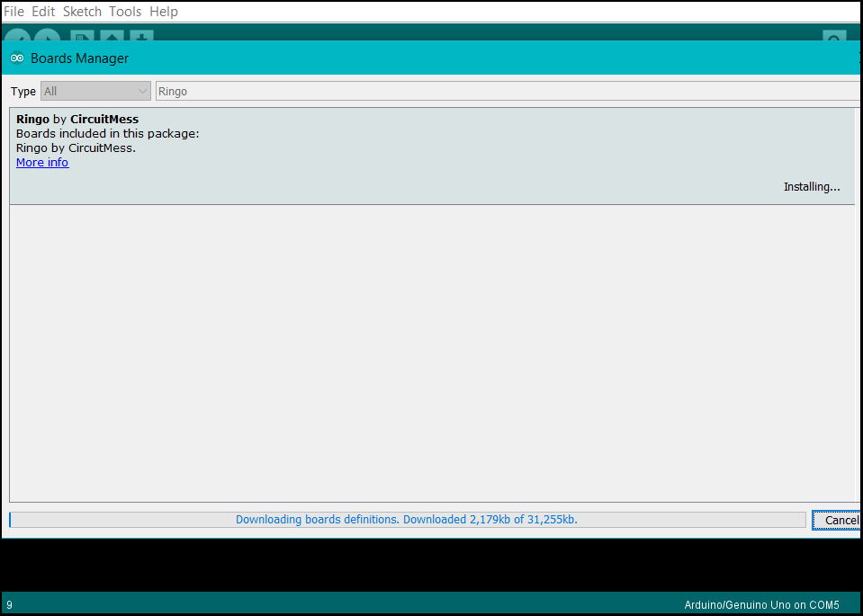Cancel the board definitions download

pos(841,520)
